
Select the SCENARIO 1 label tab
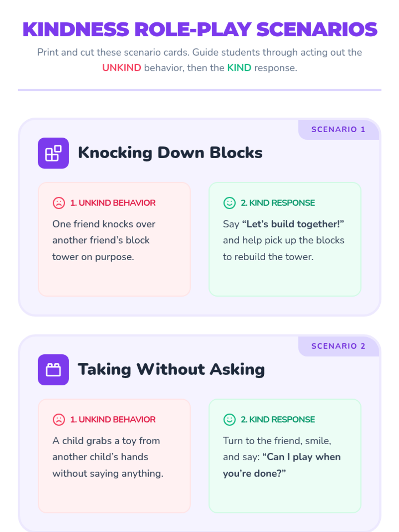(x=338, y=129)
